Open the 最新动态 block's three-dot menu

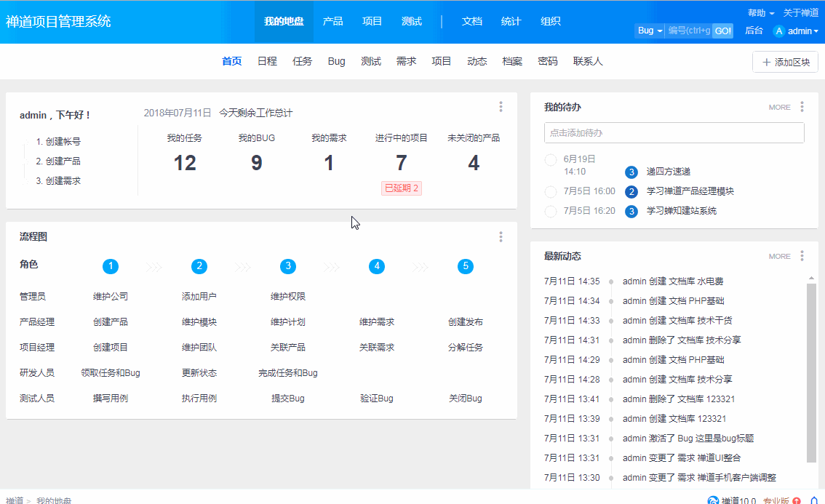(x=802, y=256)
